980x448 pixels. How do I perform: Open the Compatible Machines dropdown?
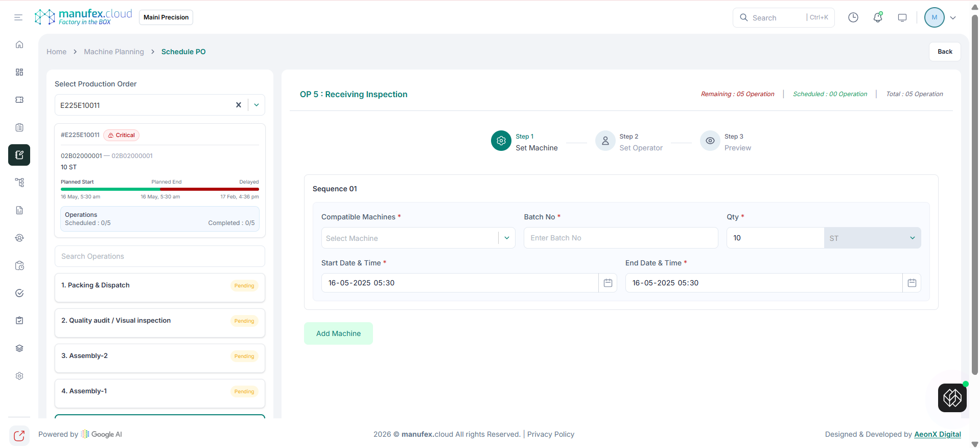tap(506, 238)
